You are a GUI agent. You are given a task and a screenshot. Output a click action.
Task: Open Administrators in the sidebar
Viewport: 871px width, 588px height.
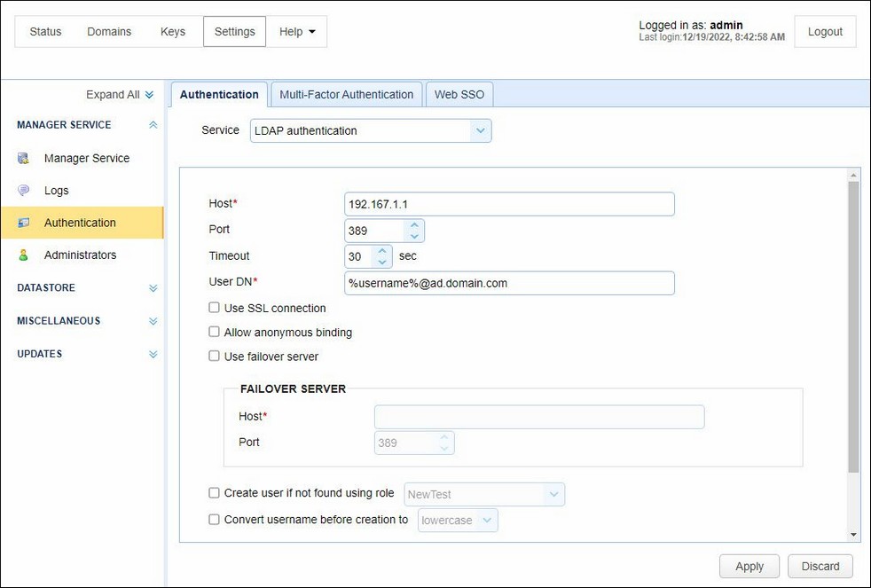[81, 255]
